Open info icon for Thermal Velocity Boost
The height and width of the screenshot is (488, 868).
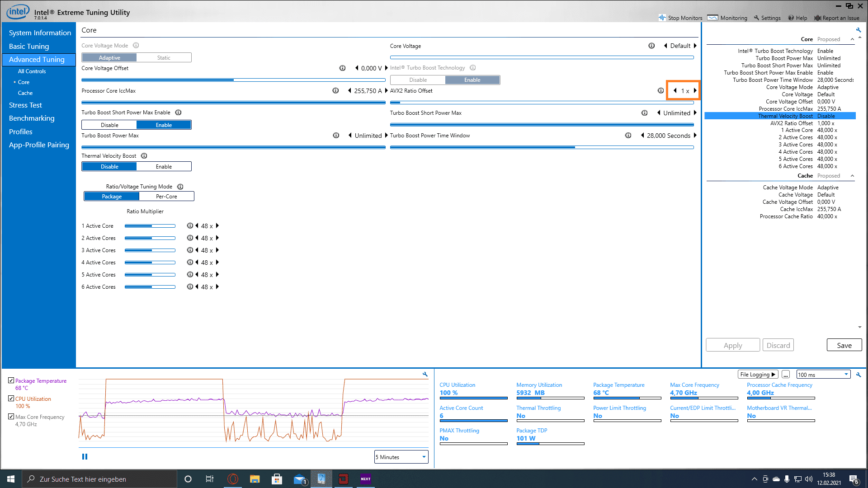144,156
